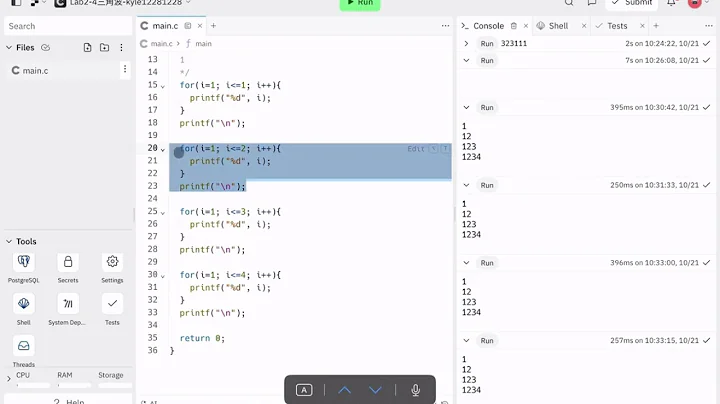Click the Edit label on selected code
Screen dimensions: 720x404
pyautogui.click(x=416, y=149)
